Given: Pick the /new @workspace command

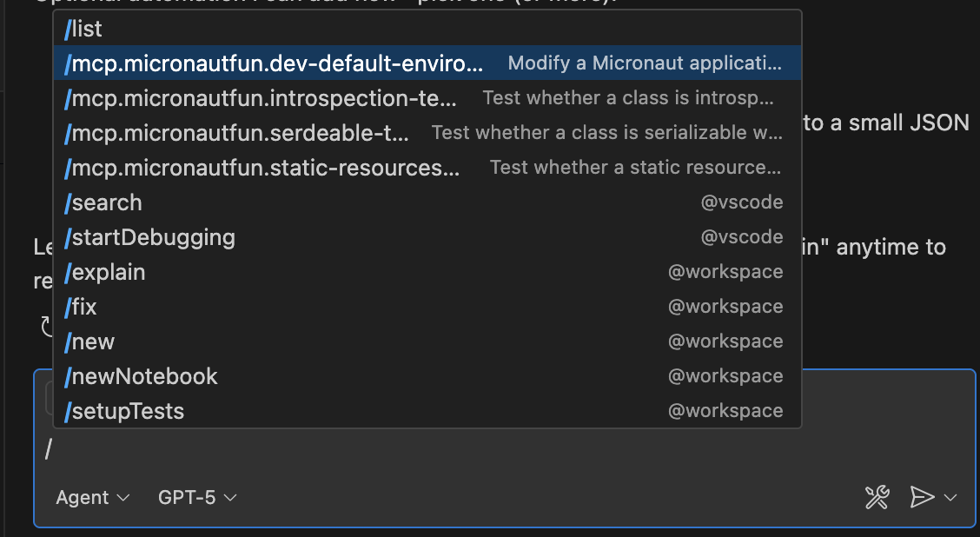Looking at the screenshot, I should (x=427, y=341).
